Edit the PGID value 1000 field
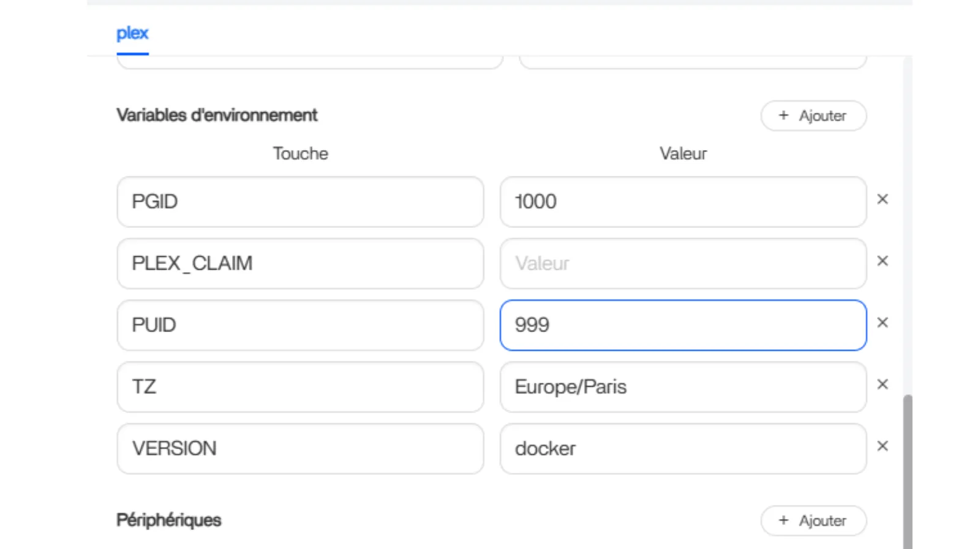 coord(682,202)
